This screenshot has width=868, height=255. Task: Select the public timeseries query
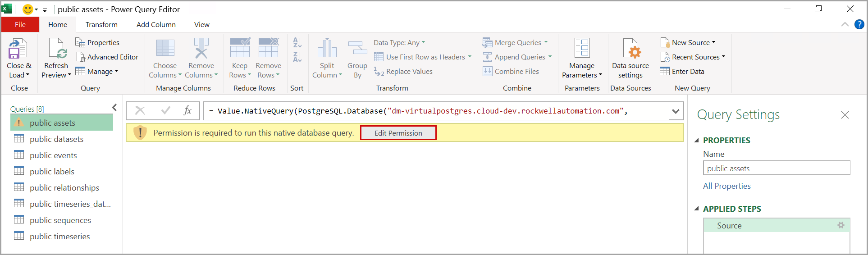[59, 237]
